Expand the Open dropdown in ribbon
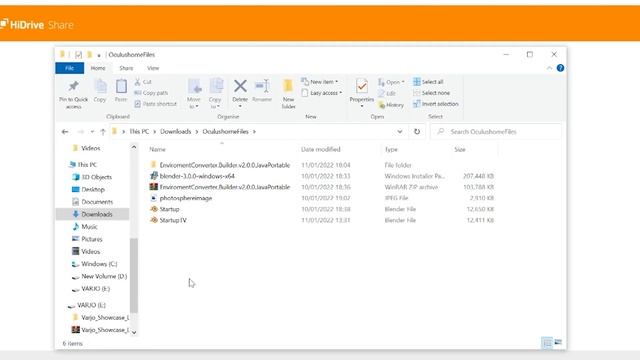This screenshot has width=640, height=360. coord(391,82)
